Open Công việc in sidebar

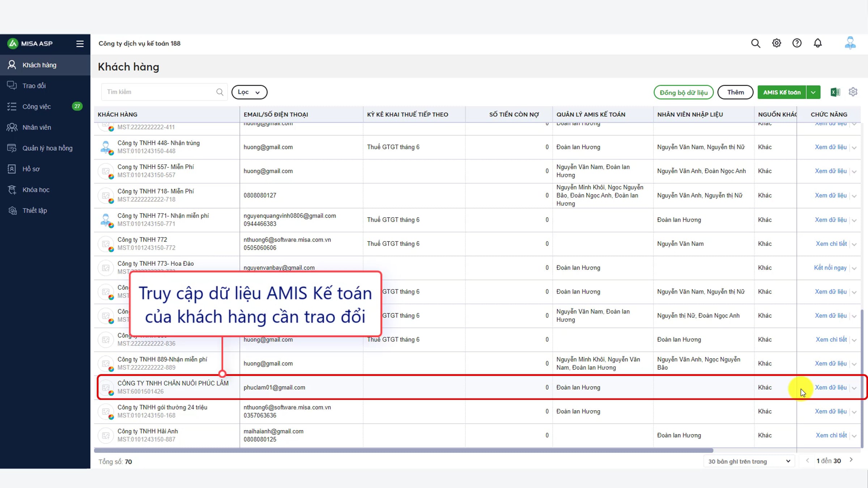45,107
